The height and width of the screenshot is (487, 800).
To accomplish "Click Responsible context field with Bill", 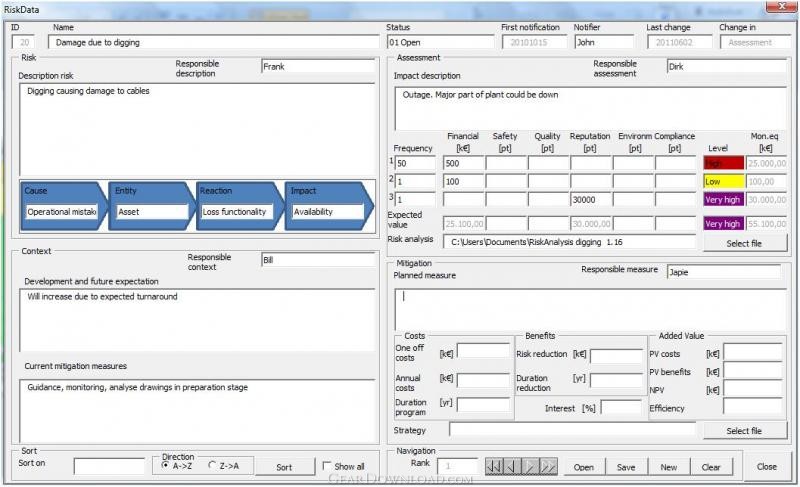I will coord(318,260).
